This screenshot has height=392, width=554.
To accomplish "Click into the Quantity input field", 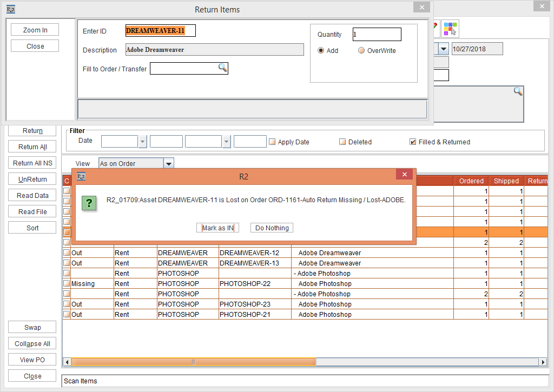I will (x=377, y=35).
